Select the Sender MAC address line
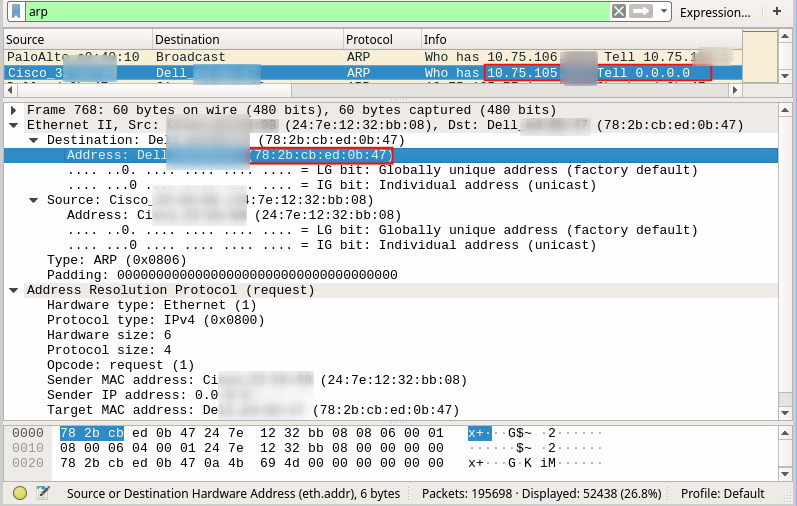This screenshot has width=797, height=506. click(390, 380)
